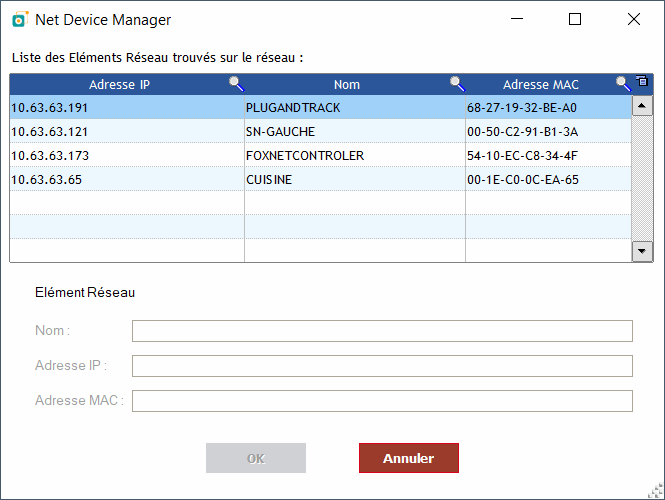Click the scrollbar down arrow in the list
Viewport: 665px width, 500px height.
(642, 251)
